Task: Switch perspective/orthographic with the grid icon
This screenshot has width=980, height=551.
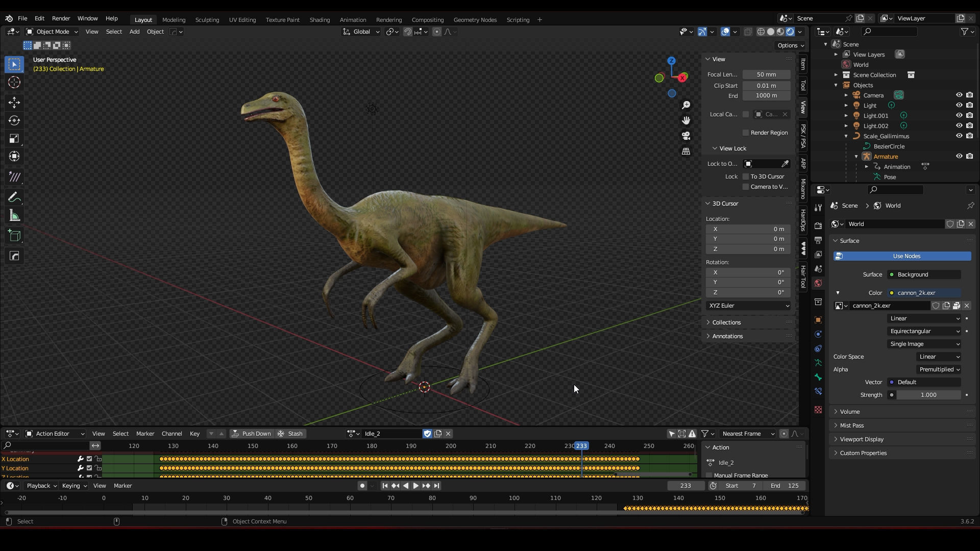Action: pos(686,152)
